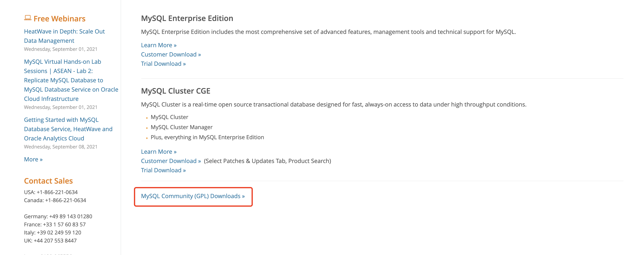Select the MySQL Enterprise Edition heading
Viewport: 644px width, 255px height.
pyautogui.click(x=187, y=18)
